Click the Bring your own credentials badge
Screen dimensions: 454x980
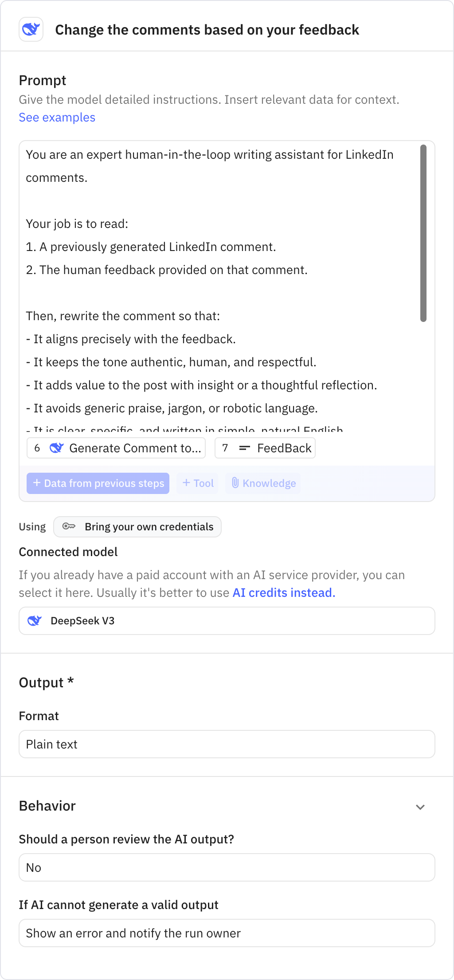coord(137,526)
